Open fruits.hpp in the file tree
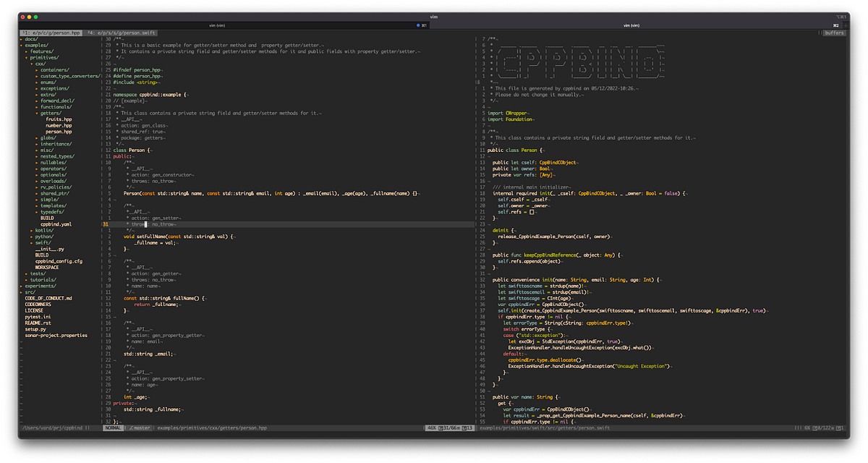Viewport: 868px width, 463px height. (x=59, y=119)
